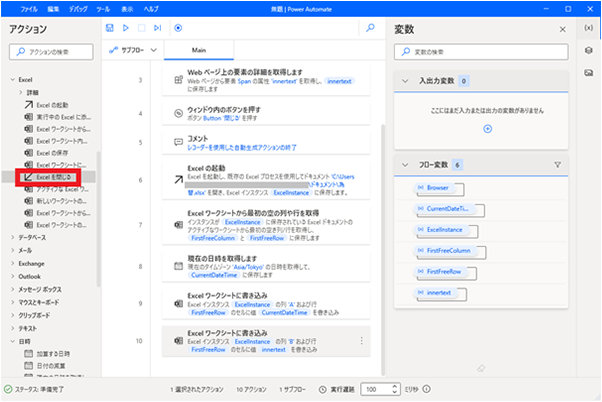Expand the マウスとキーボード action group
Screen dimensions: 602x402
(x=13, y=302)
